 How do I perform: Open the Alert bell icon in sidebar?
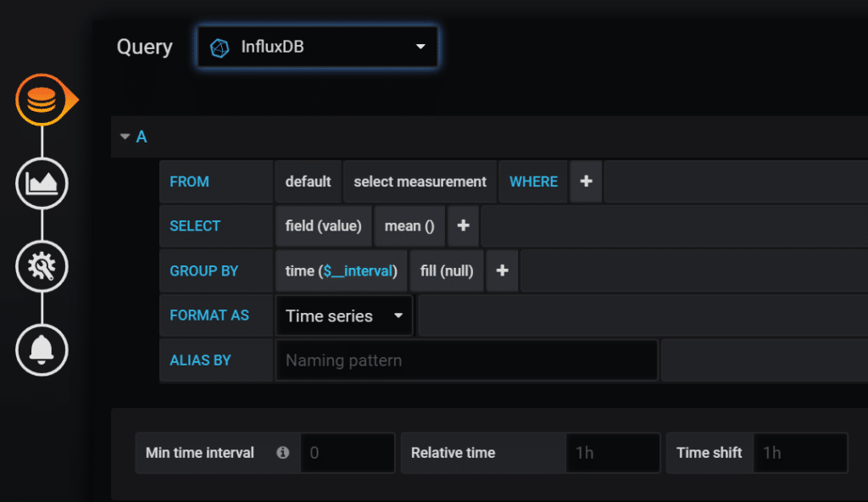pyautogui.click(x=42, y=350)
